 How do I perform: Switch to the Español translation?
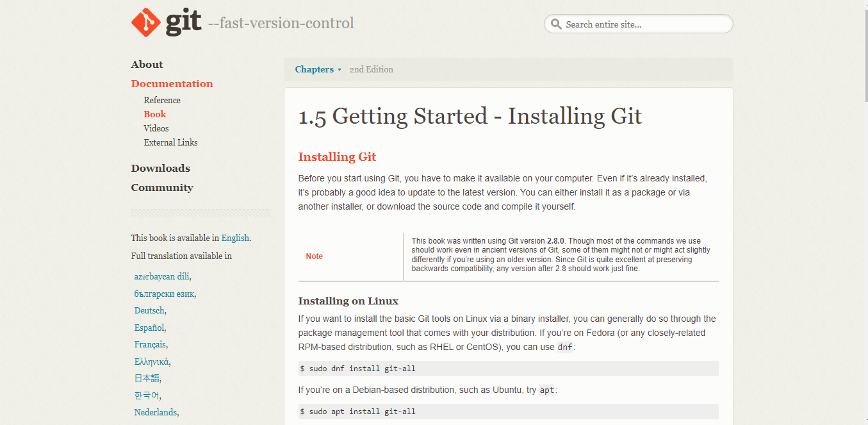149,328
